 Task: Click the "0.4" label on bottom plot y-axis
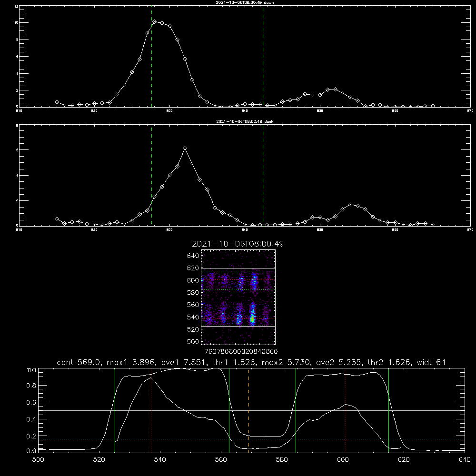pos(31,419)
